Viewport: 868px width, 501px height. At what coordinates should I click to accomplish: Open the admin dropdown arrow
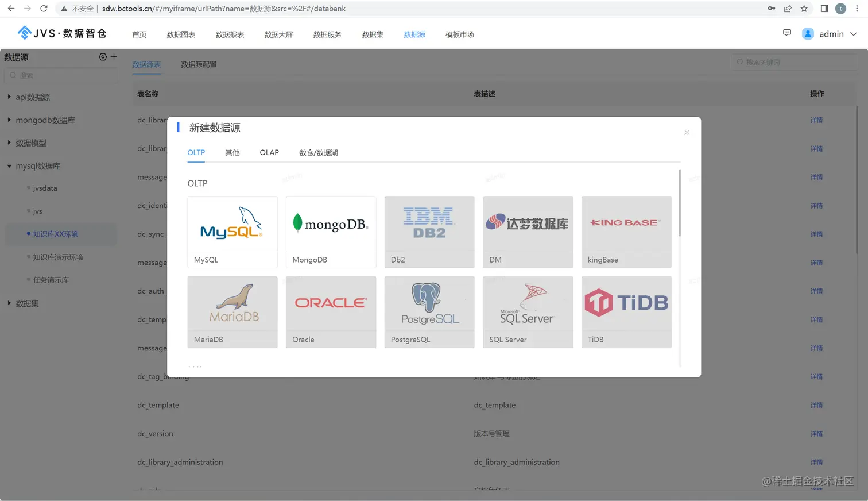click(x=854, y=34)
